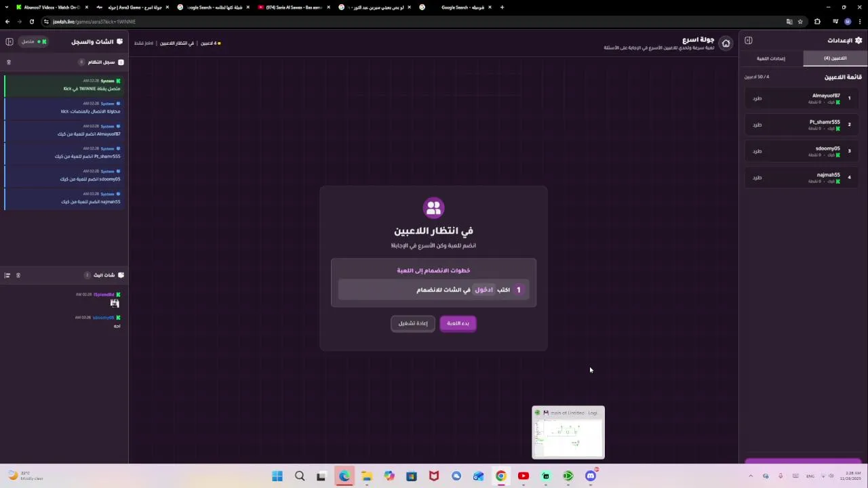Kick player Pt_shamr555 using طرد

757,125
